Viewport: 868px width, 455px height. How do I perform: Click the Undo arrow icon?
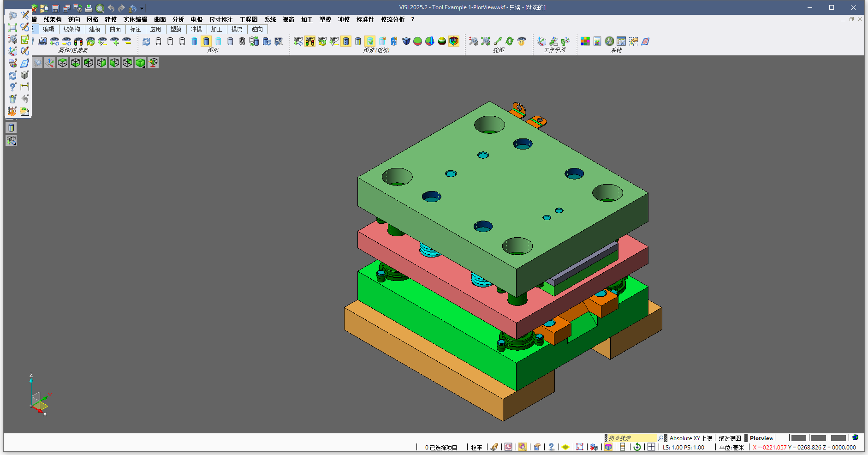point(111,8)
